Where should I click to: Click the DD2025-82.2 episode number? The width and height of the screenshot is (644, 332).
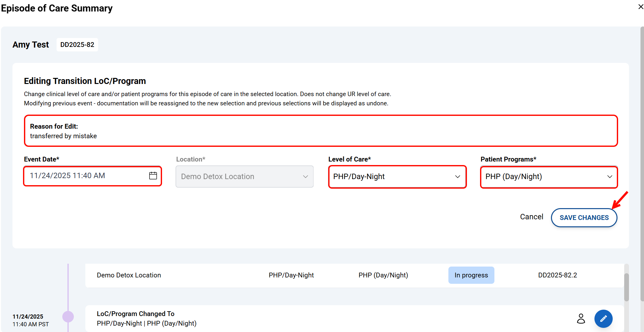[x=557, y=275]
